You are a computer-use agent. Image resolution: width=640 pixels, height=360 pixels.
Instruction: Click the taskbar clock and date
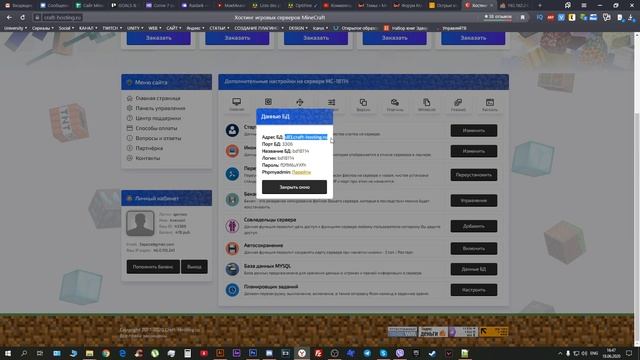[611, 353]
